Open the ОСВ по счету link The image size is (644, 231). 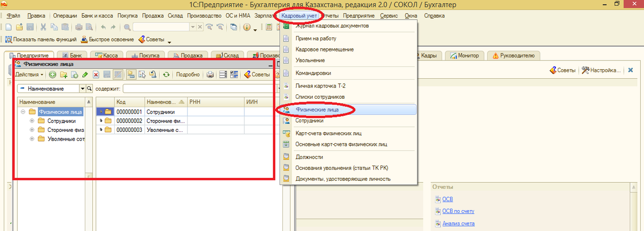tap(458, 211)
